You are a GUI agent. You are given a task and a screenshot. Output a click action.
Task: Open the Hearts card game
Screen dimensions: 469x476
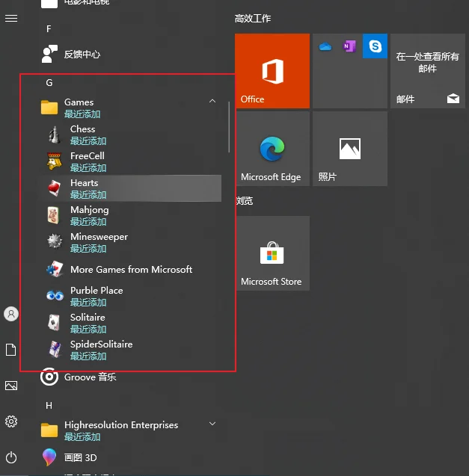[84, 188]
